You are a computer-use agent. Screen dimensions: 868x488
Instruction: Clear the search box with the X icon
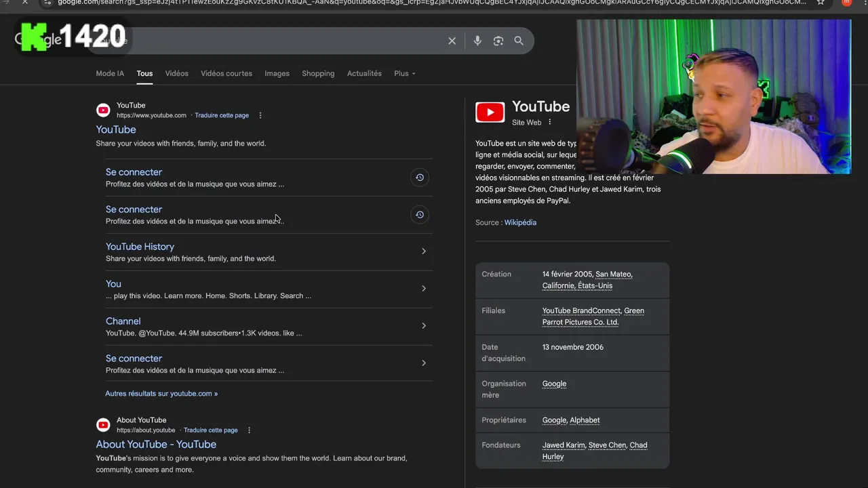[452, 41]
